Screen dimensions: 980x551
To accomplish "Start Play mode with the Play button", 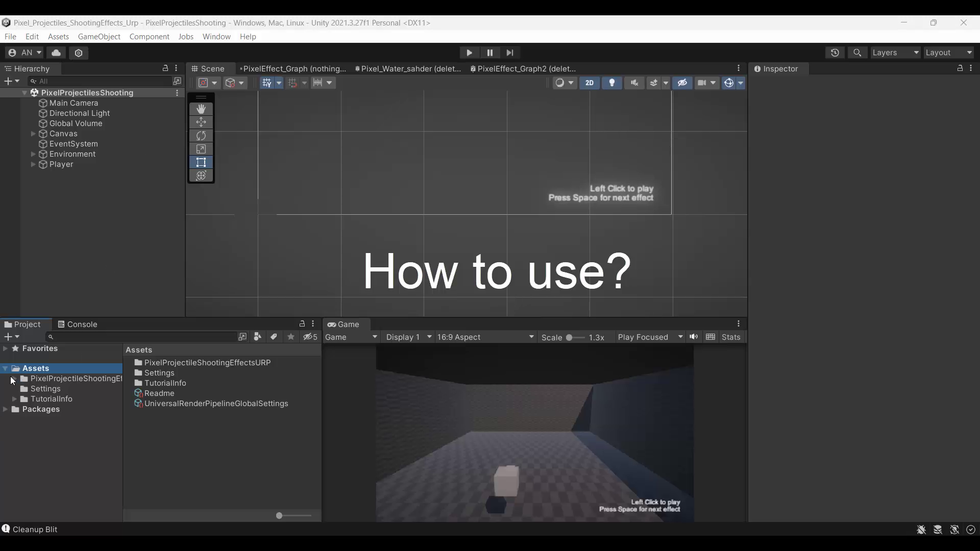I will (469, 53).
